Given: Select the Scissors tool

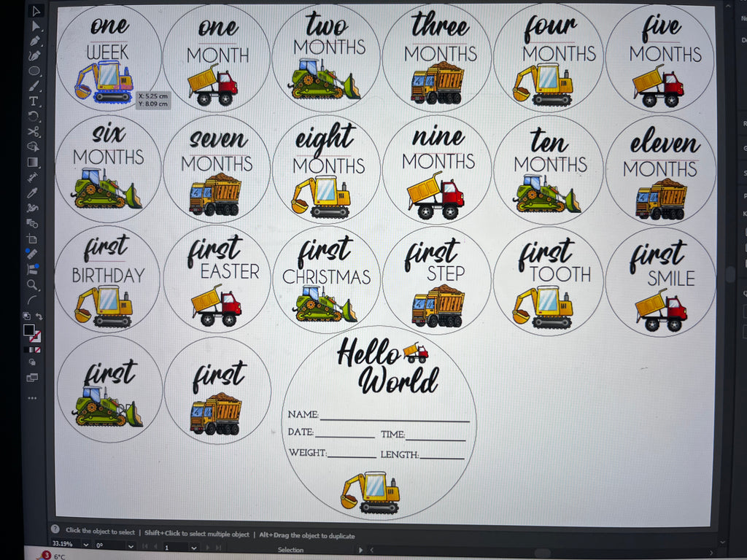Looking at the screenshot, I should (34, 131).
